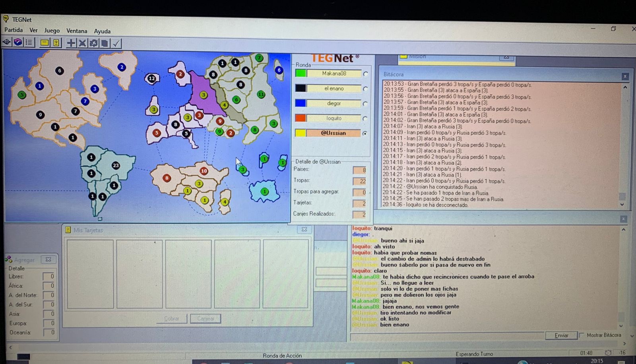Select the blue 7 troop token
Image resolution: width=636 pixels, height=364 pixels.
point(85,101)
